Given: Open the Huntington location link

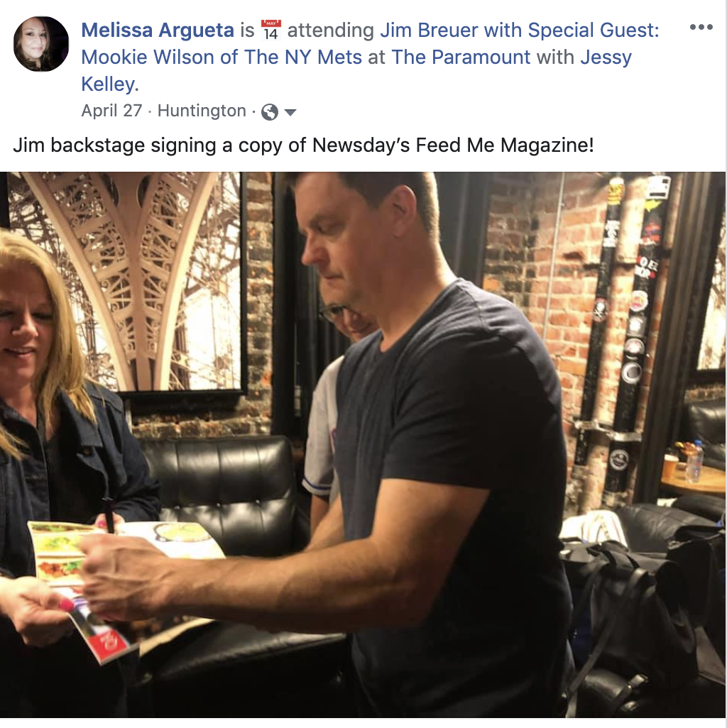Looking at the screenshot, I should click(x=202, y=111).
